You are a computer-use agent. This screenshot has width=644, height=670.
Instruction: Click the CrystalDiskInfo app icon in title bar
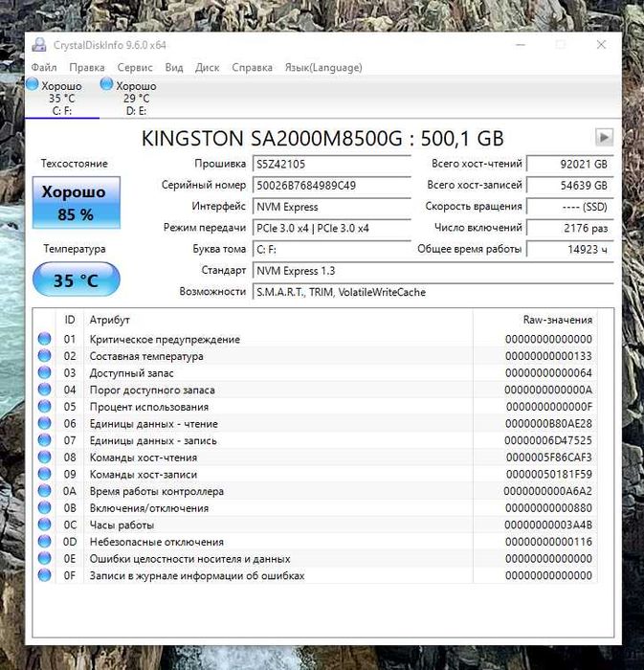39,45
